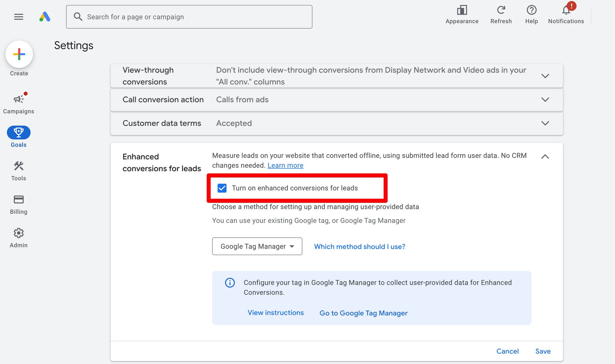Image resolution: width=615 pixels, height=364 pixels.
Task: Collapse the Enhanced conversions for leads section
Action: pyautogui.click(x=545, y=157)
